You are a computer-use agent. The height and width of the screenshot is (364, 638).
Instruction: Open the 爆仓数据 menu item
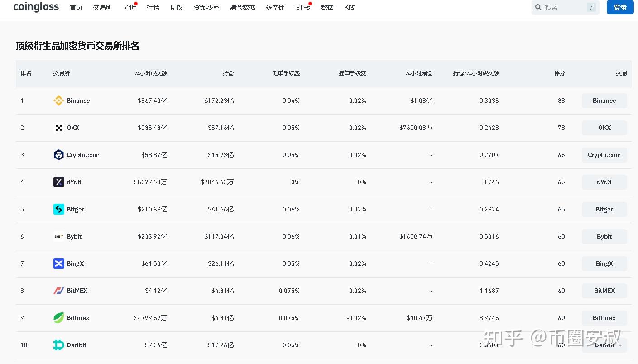point(243,7)
